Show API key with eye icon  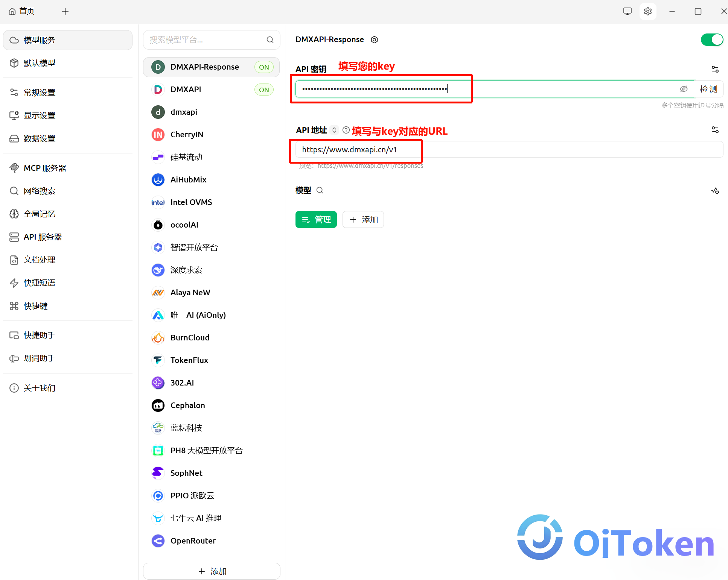pyautogui.click(x=684, y=89)
